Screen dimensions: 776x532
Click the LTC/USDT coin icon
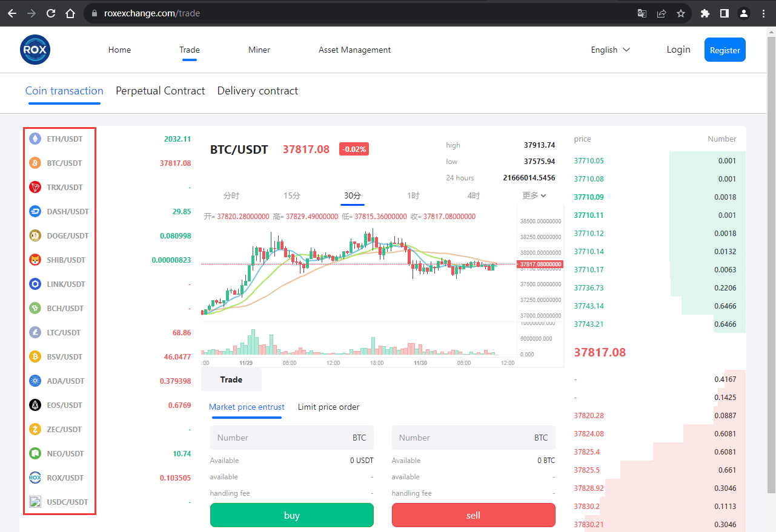tap(35, 332)
